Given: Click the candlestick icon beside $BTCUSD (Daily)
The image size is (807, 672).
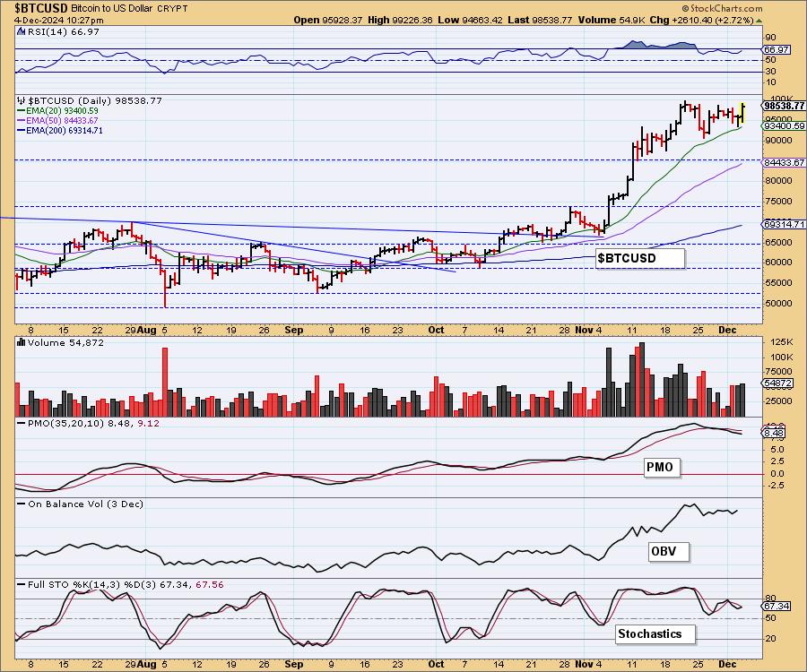Looking at the screenshot, I should pyautogui.click(x=21, y=100).
